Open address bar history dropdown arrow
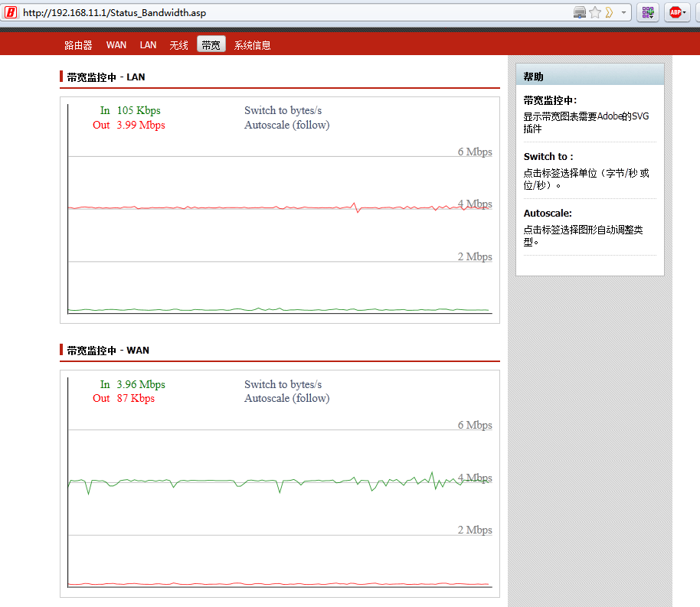Screen dimensions: 700x607 [x=623, y=12]
